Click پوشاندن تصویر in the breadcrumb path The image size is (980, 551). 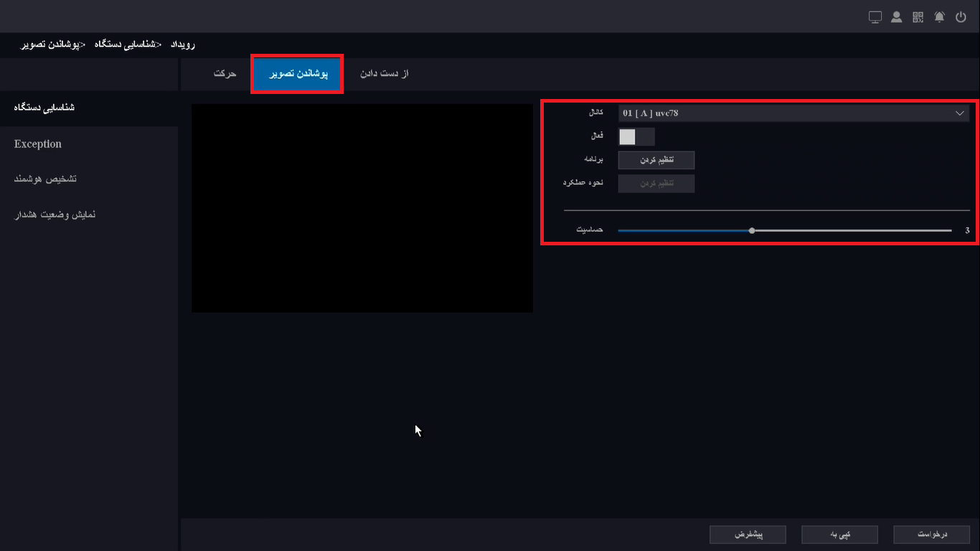48,44
